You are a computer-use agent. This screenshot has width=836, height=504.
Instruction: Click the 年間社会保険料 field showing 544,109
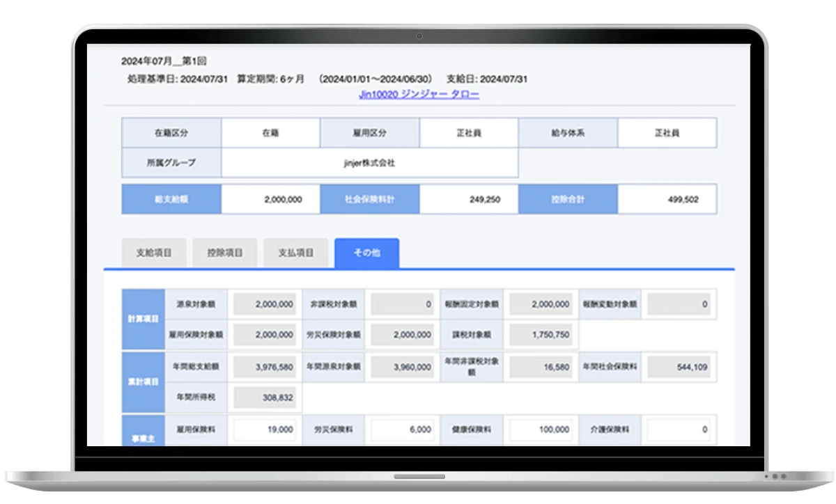pyautogui.click(x=679, y=367)
